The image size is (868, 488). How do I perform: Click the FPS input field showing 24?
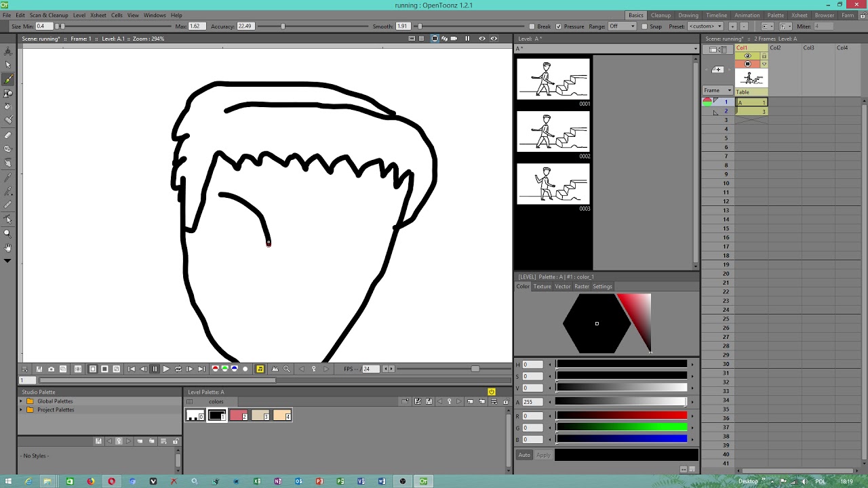(x=370, y=369)
